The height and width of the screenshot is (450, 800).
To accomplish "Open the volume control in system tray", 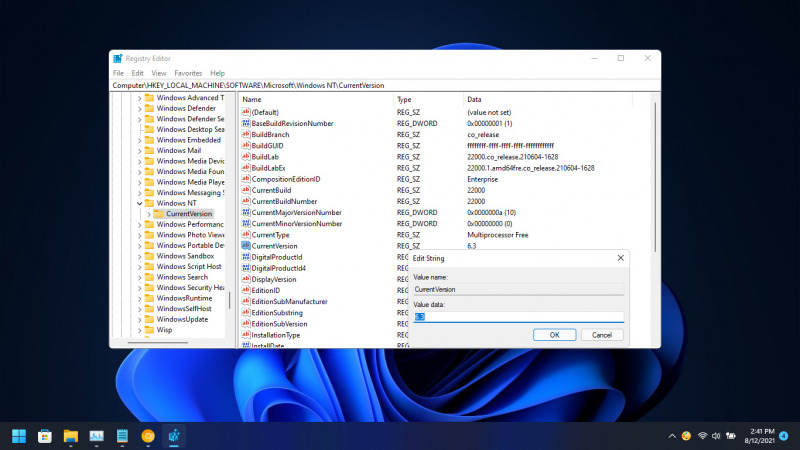I will 716,436.
